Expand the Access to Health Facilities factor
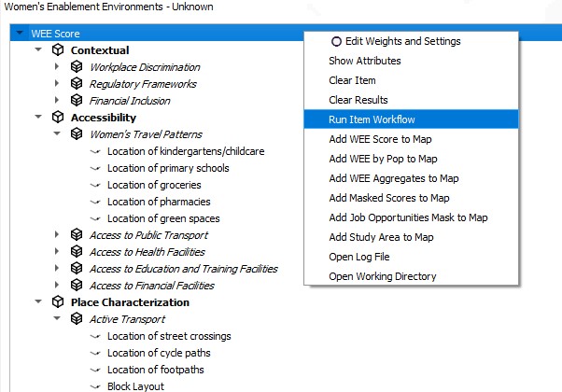The image size is (562, 392). 57,251
